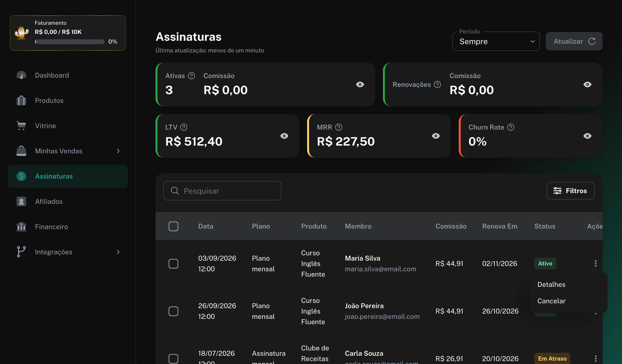Viewport: 622px width, 364px height.
Task: Click the Atualizar button
Action: pyautogui.click(x=574, y=41)
